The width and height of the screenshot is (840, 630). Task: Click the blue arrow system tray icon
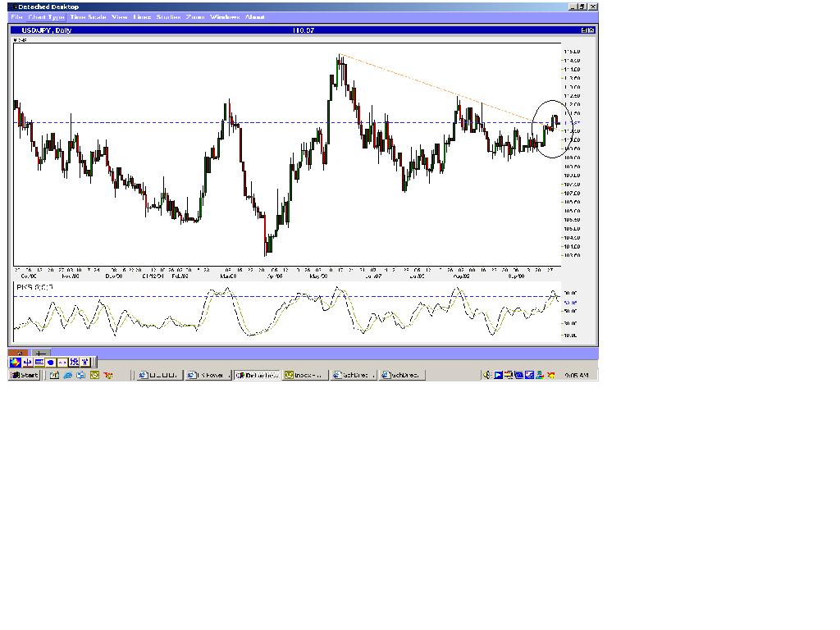pyautogui.click(x=498, y=375)
